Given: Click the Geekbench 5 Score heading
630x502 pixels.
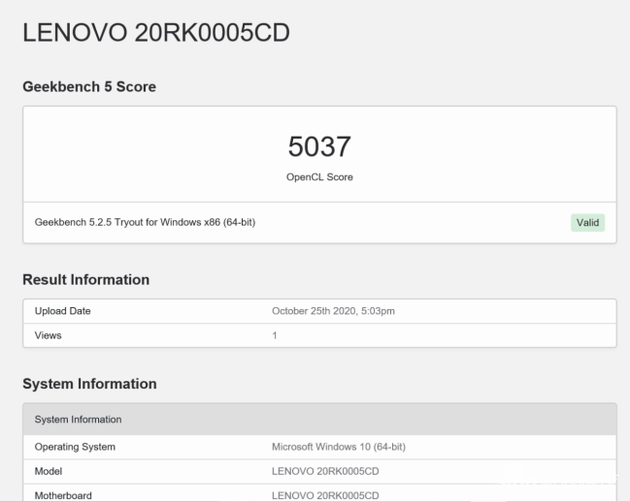Looking at the screenshot, I should (89, 87).
